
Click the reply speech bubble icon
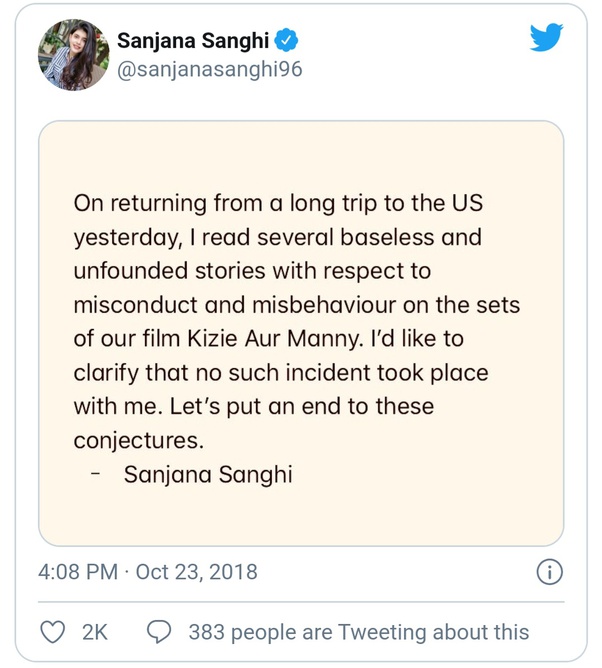point(159,631)
